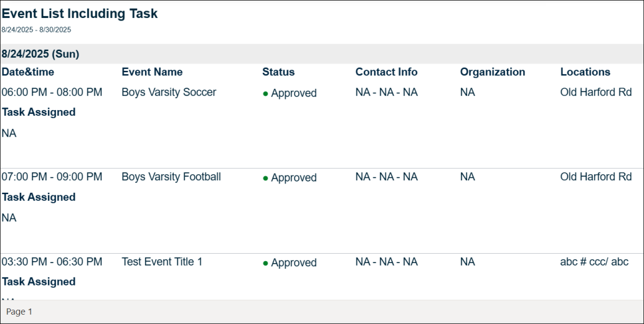Click Task Assigned label under Boys Varsity Soccer
644x324 pixels.
click(x=39, y=112)
